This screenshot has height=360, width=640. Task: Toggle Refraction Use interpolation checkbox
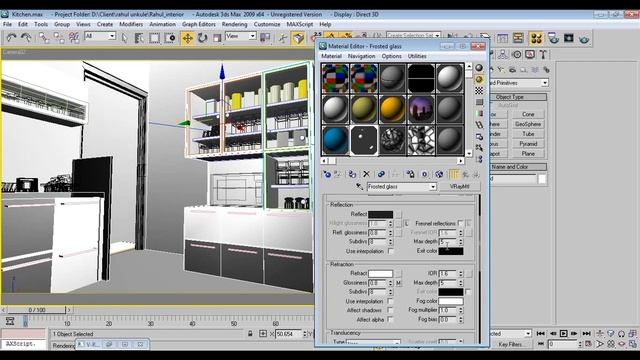tap(390, 301)
